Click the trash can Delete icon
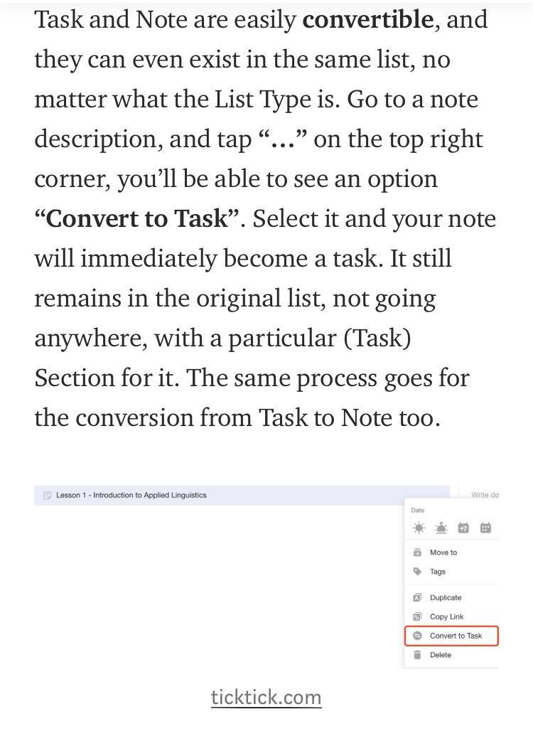533x756 pixels. click(x=417, y=655)
